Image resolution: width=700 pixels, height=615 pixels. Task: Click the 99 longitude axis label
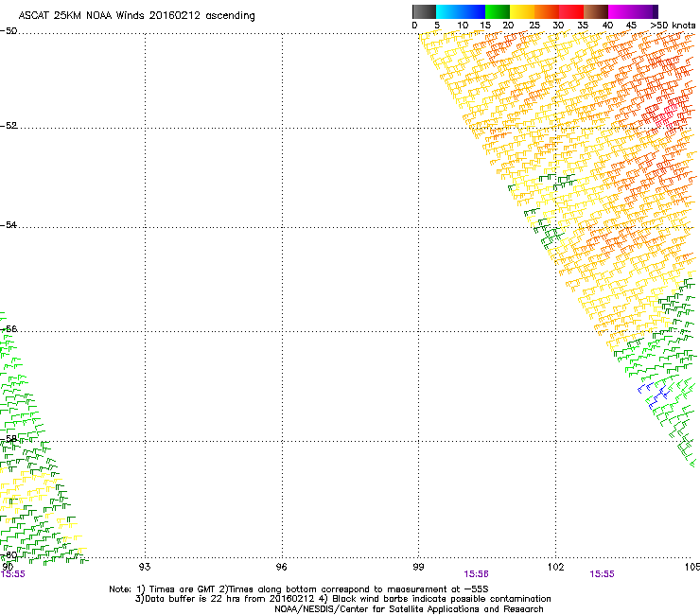tap(418, 567)
